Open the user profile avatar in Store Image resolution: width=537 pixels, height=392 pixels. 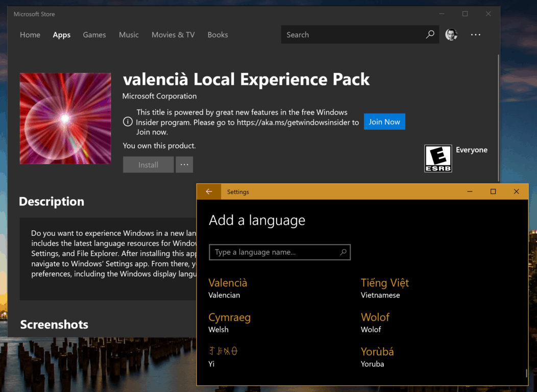click(451, 34)
